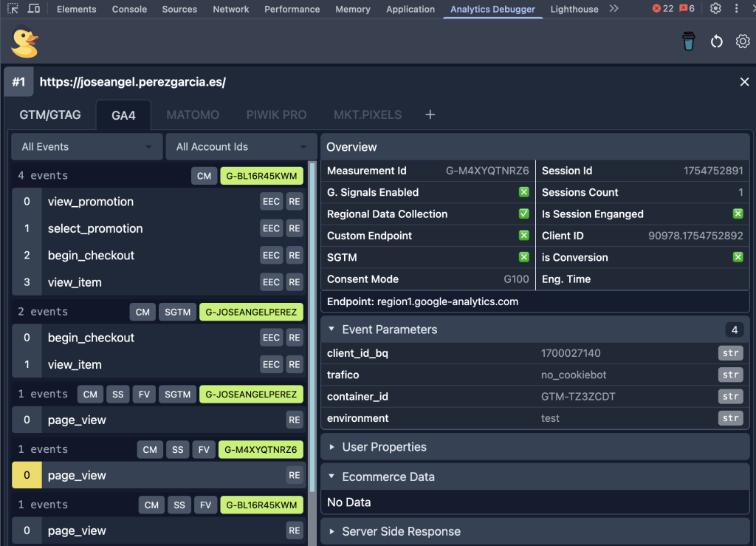
Task: Click the RE badge on highlighted page_view row
Action: coord(294,476)
